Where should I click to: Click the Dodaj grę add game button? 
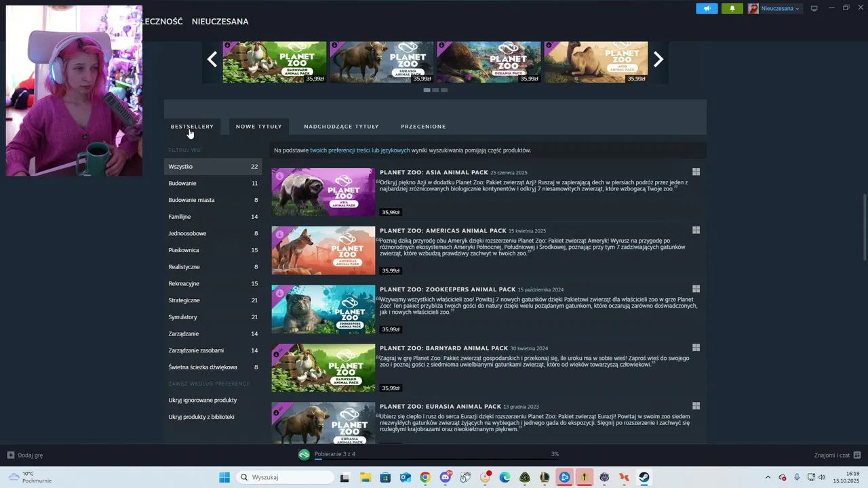coord(25,455)
